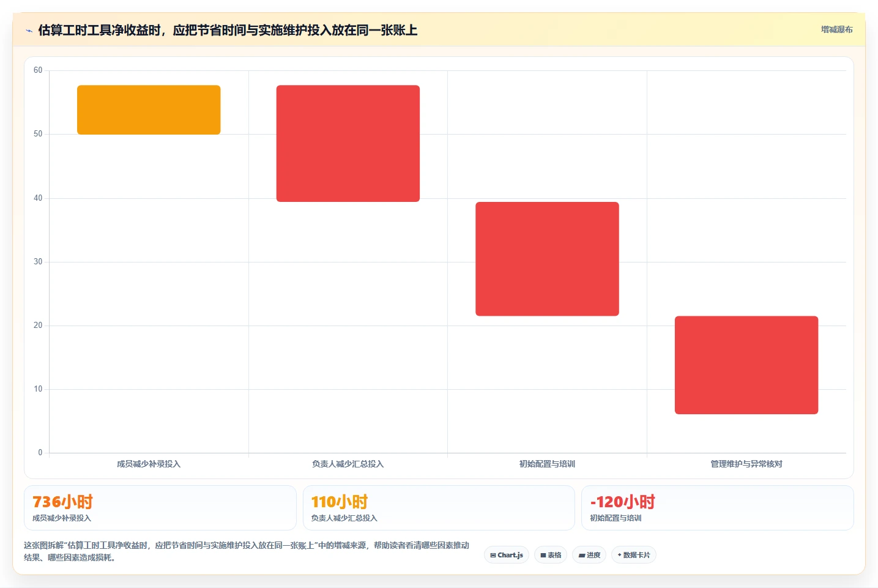Click the red 管理维护与异常核对 bar
The width and height of the screenshot is (878, 588).
click(746, 365)
